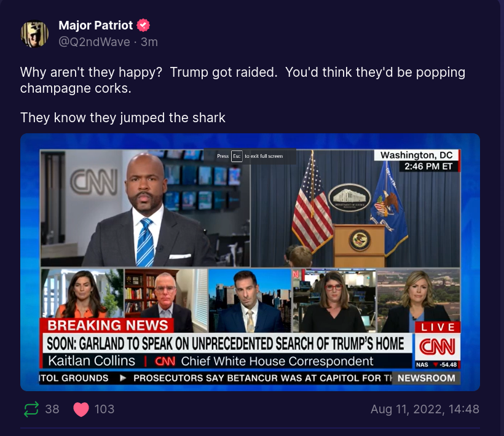Click the green ReTruth arrows icon

[31, 409]
